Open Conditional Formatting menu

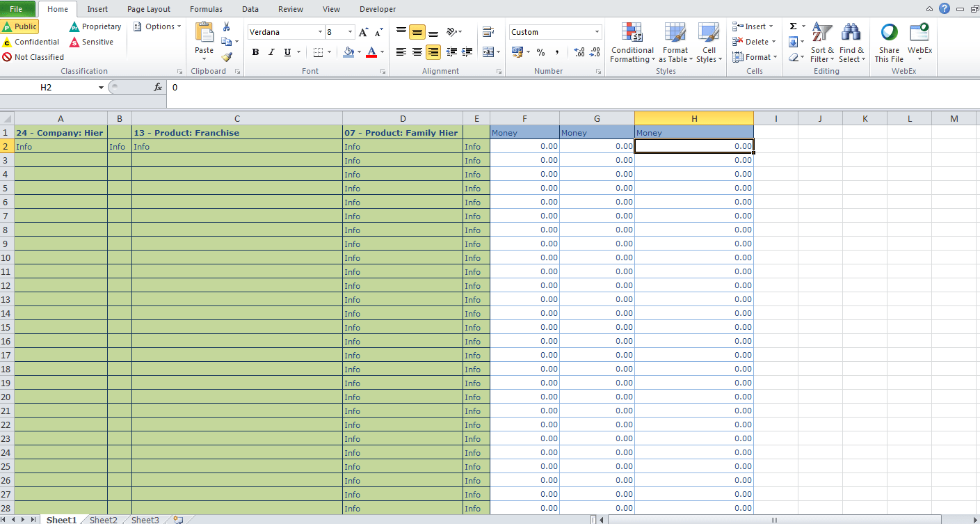pos(632,42)
